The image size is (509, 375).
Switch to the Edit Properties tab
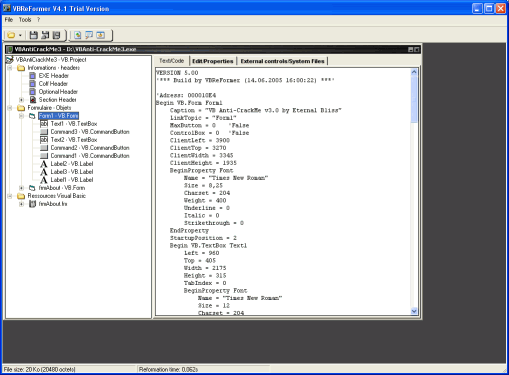(213, 61)
